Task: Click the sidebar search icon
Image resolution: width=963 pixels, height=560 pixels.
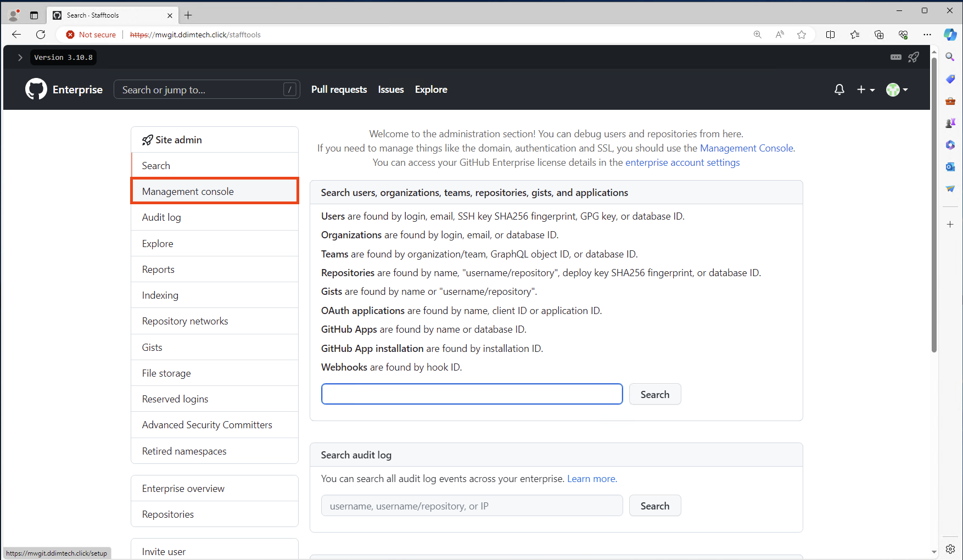Action: [x=950, y=57]
